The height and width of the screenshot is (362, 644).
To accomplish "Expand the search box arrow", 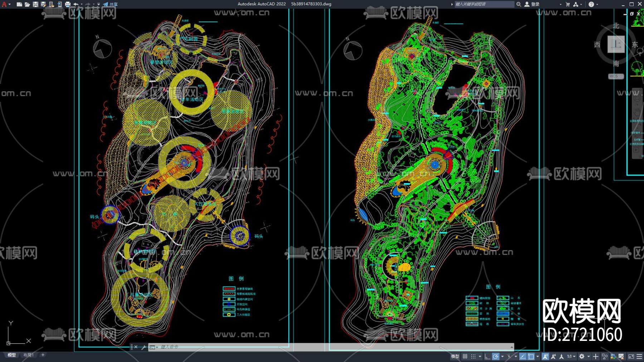I will tap(452, 4).
